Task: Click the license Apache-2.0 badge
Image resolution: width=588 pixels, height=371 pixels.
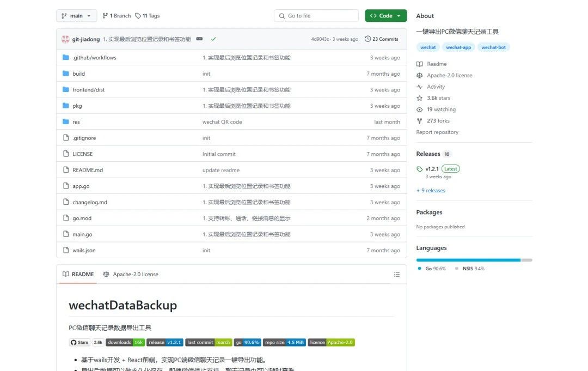Action: (332, 343)
